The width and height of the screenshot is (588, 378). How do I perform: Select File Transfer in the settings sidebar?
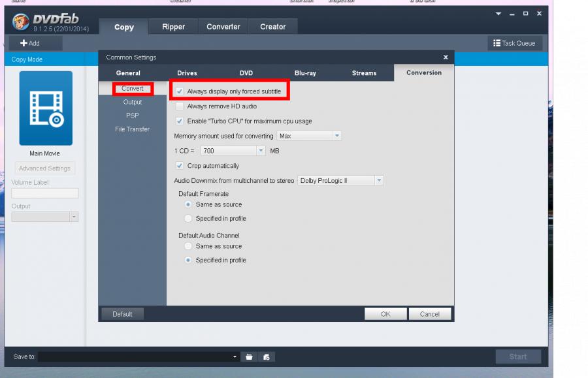click(133, 129)
